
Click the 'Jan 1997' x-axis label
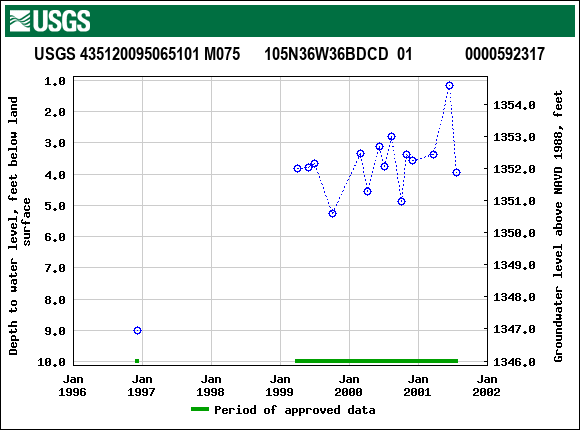click(x=142, y=385)
